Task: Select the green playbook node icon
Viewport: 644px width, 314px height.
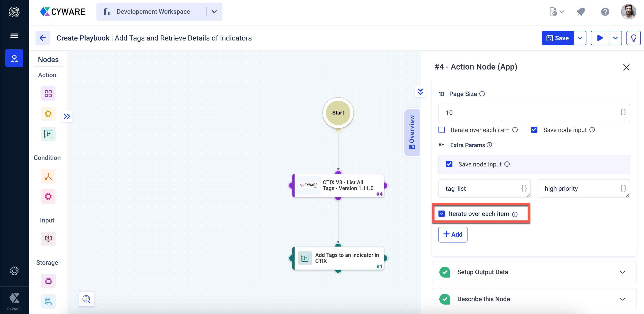Action: (48, 134)
